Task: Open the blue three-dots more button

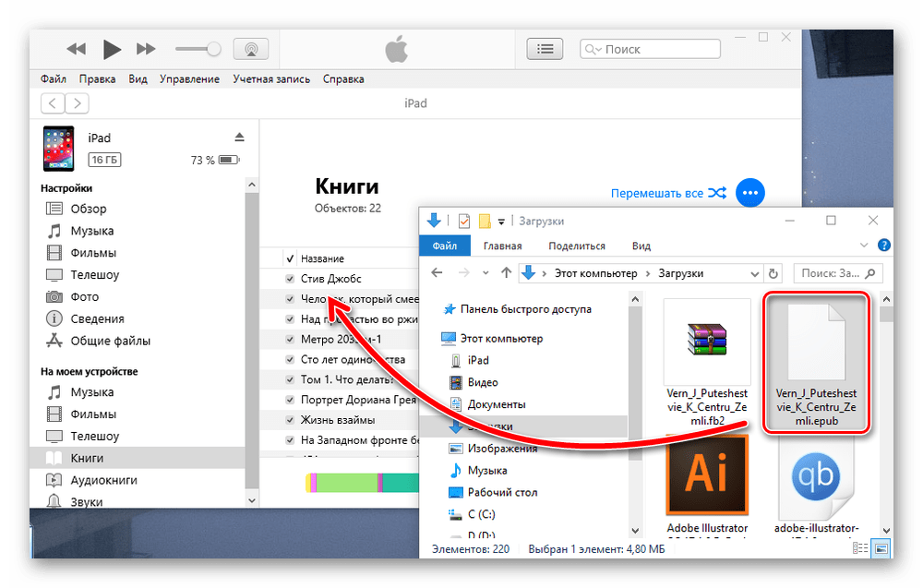Action: pos(749,193)
